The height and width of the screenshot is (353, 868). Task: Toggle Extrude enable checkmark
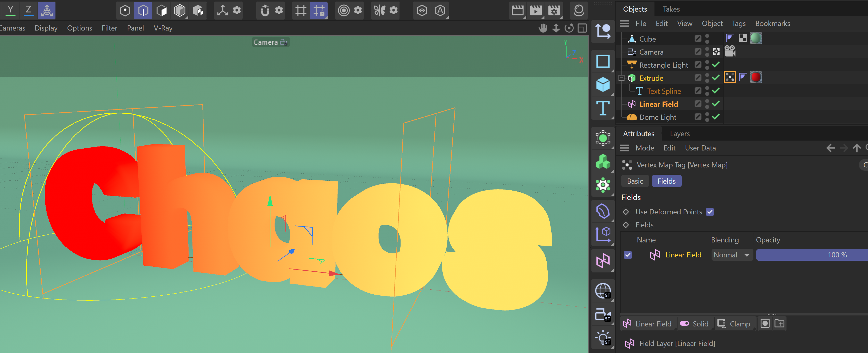pos(716,77)
